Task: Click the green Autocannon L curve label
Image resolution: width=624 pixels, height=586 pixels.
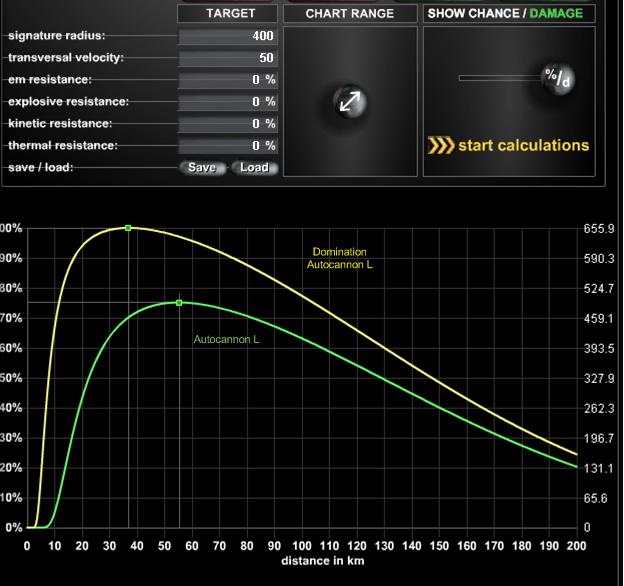Action: [x=226, y=339]
